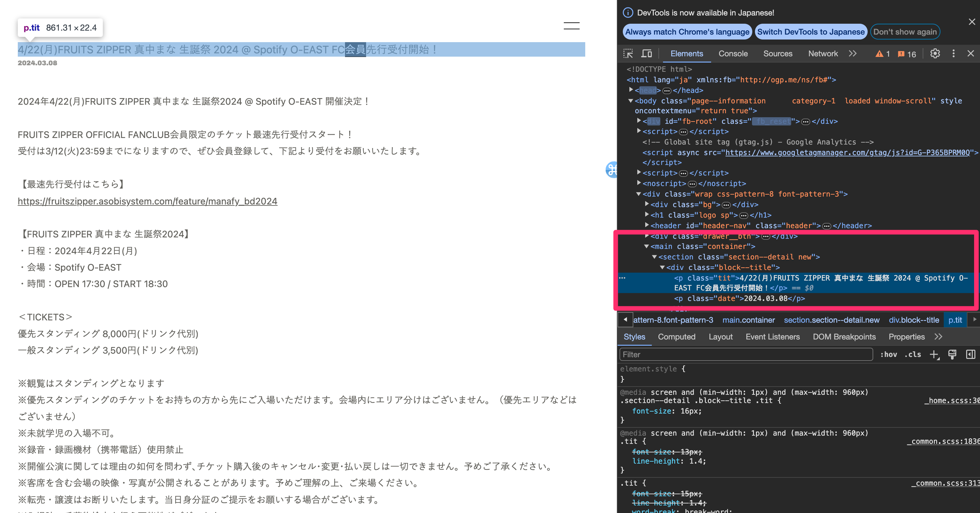
Task: Toggle element state with :hov
Action: pyautogui.click(x=889, y=354)
